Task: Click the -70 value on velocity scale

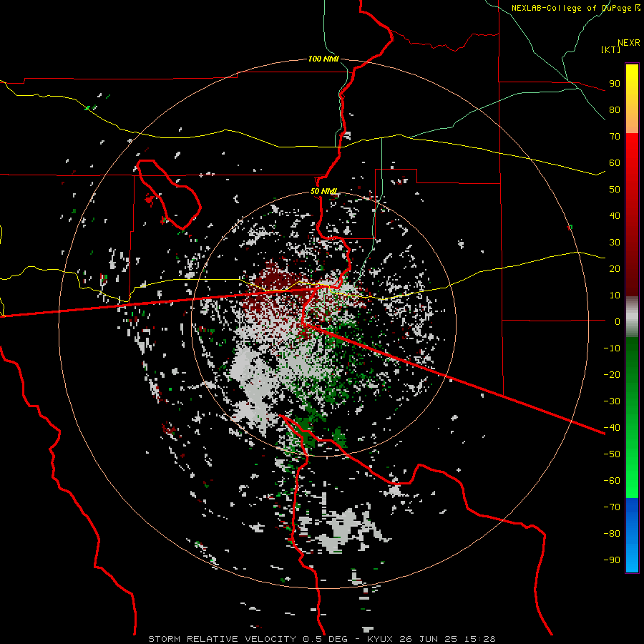Action: pyautogui.click(x=612, y=507)
